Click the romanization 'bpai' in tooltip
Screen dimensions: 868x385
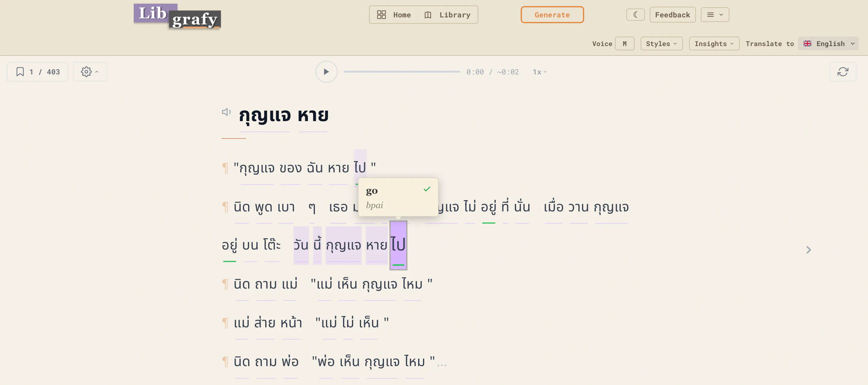tap(374, 205)
